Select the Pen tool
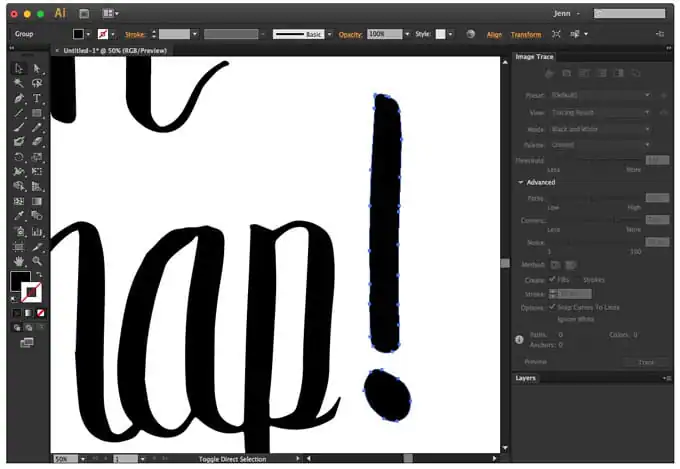The width and height of the screenshot is (680, 469). point(19,98)
